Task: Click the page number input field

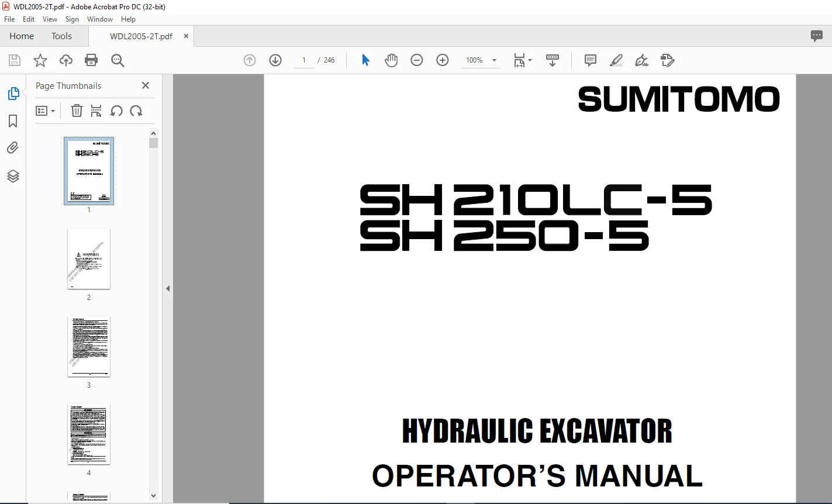Action: point(304,60)
